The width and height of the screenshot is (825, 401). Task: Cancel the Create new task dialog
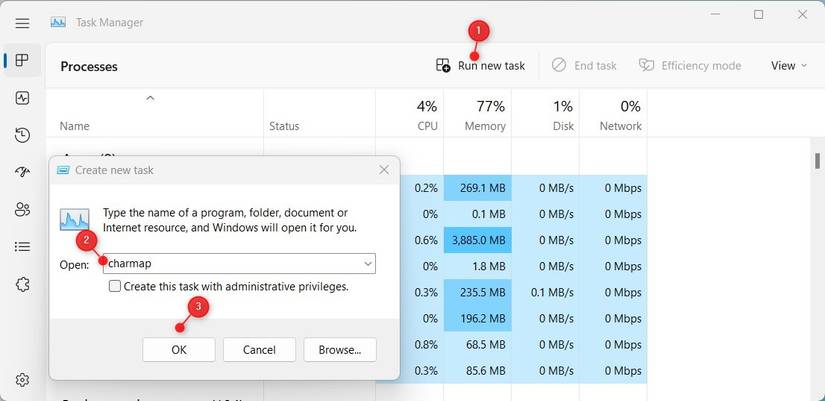tap(259, 349)
